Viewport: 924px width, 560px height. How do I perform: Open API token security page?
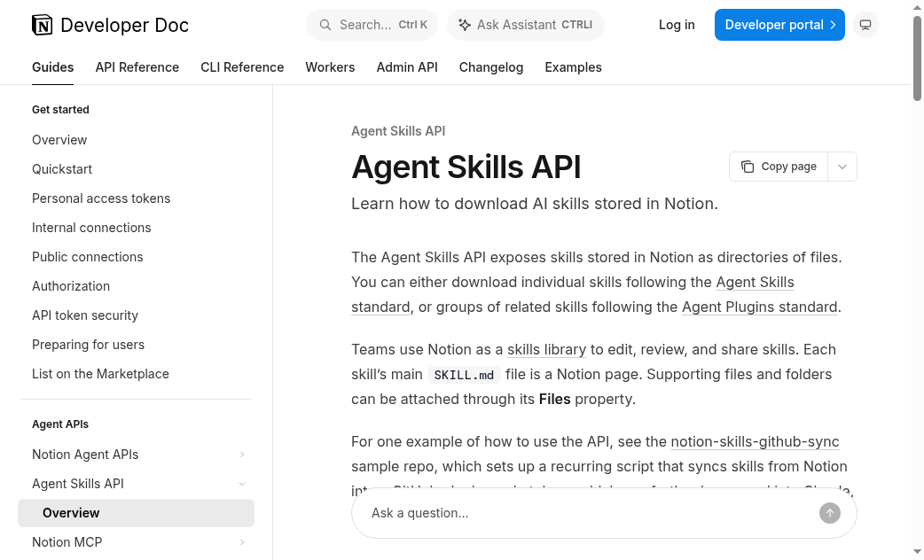pyautogui.click(x=85, y=315)
